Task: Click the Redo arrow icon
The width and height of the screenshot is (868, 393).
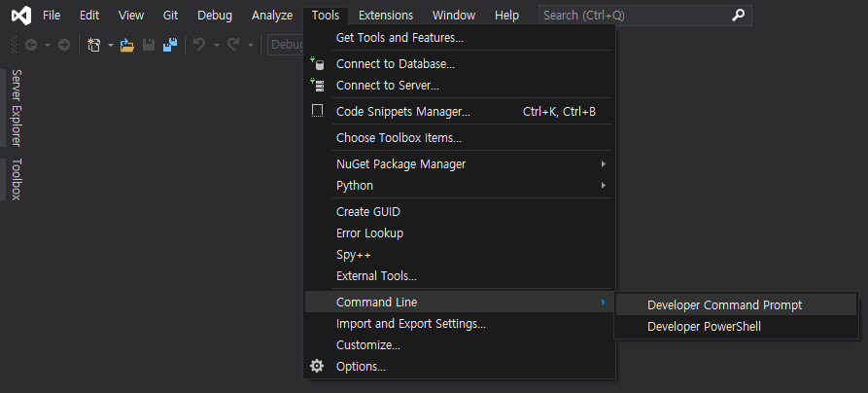Action: pyautogui.click(x=233, y=45)
